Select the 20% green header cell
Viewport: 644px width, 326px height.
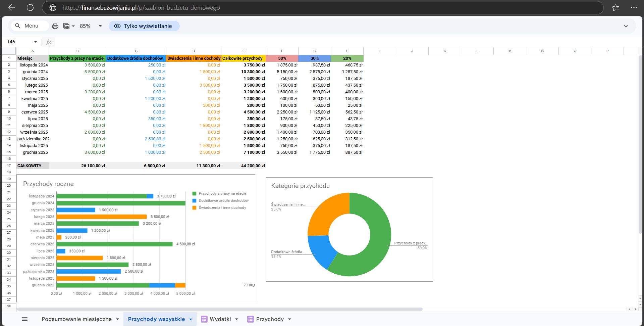click(x=347, y=58)
